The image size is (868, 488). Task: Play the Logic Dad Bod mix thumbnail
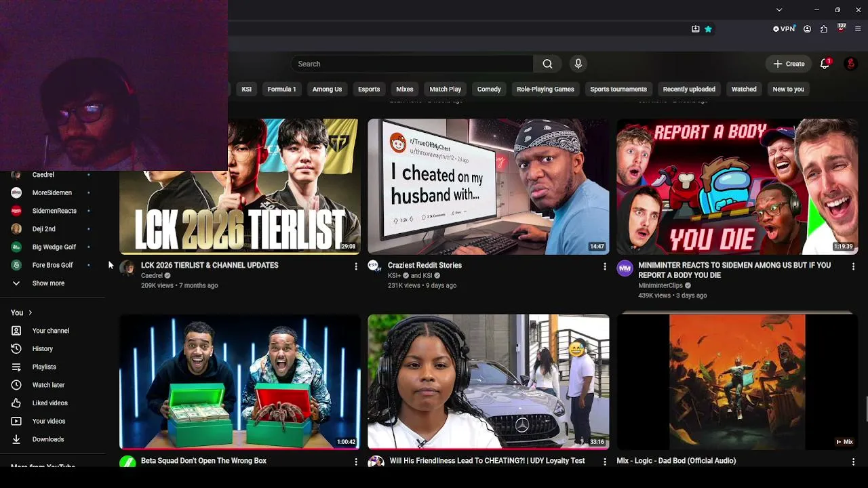coord(737,382)
